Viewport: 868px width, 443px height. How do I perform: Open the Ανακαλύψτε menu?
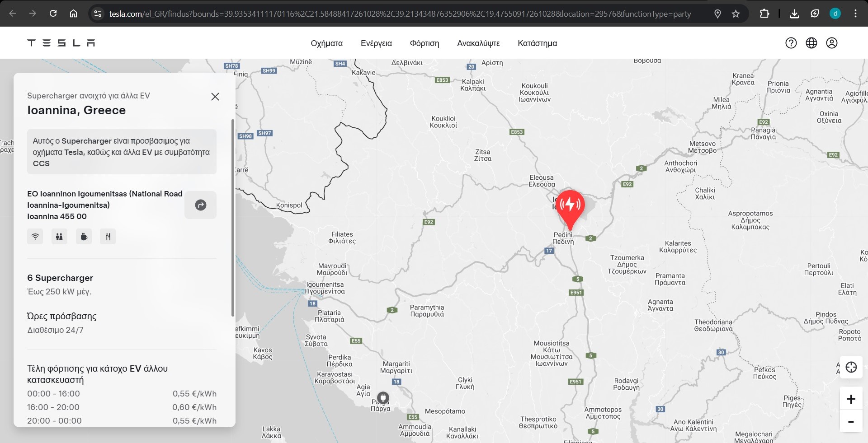[x=478, y=43]
